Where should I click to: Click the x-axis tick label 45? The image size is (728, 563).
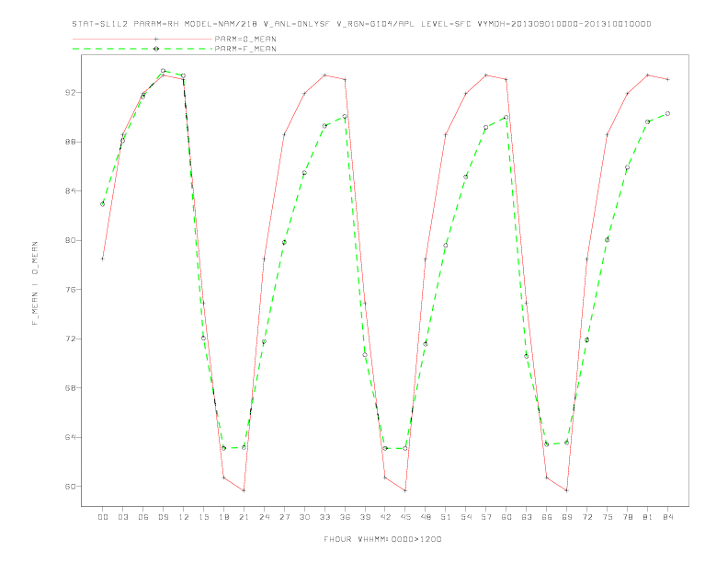(x=405, y=517)
